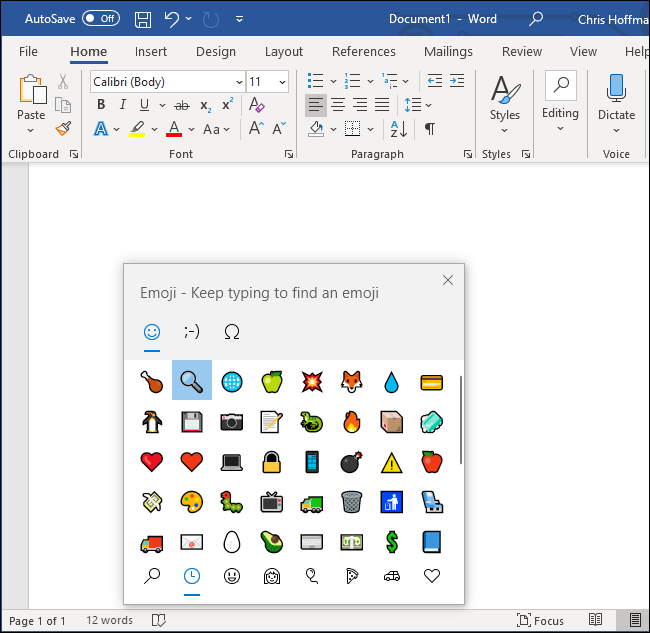Viewport: 650px width, 633px height.
Task: Select the floppy disk emoji
Action: 192,421
